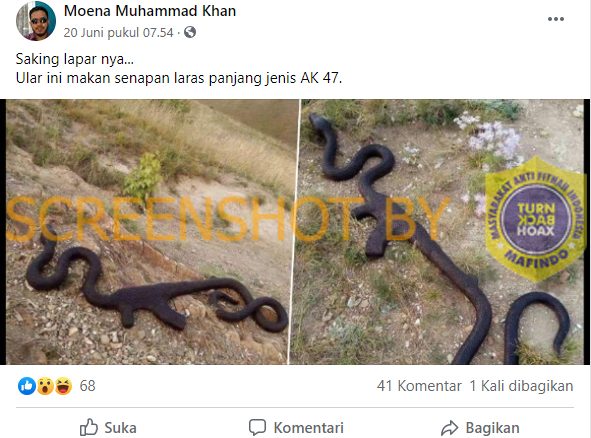
Task: Click the Wow surprised reaction emoji
Action: coord(45,386)
